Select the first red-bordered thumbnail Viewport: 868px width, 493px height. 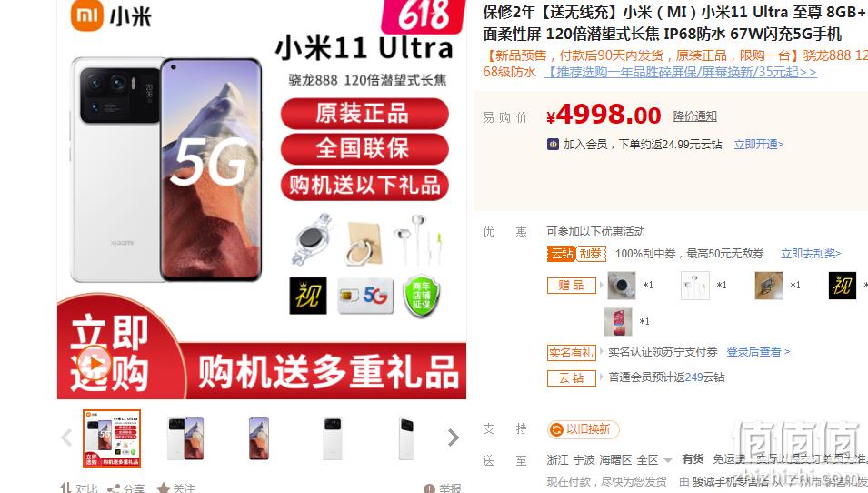(x=112, y=438)
